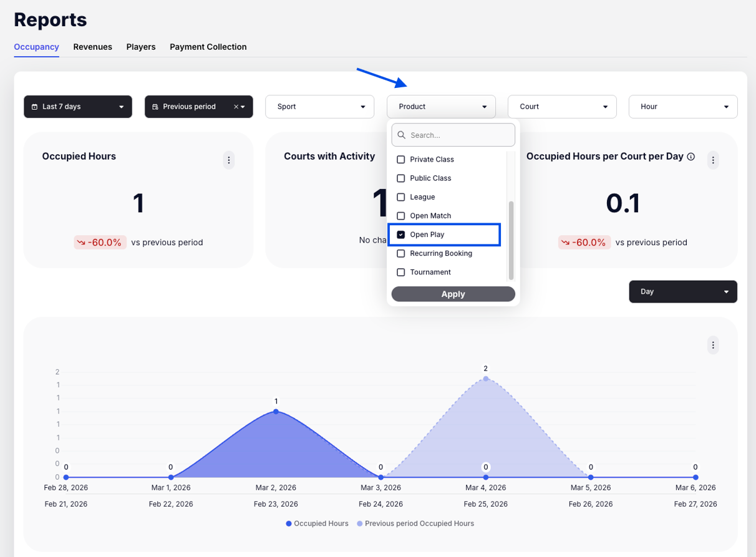Screen dimensions: 756x557
Task: Focus the Search field in Product dropdown
Action: (x=459, y=135)
